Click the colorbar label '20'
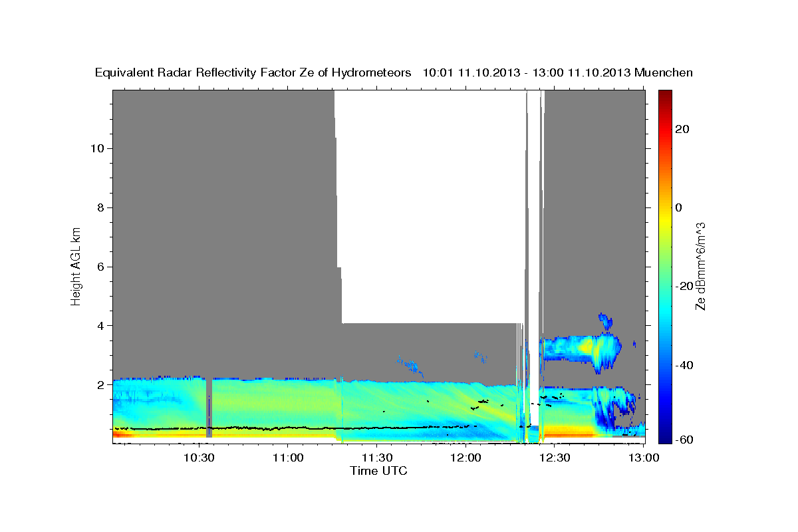Viewport: 798px width, 532px height. click(682, 129)
